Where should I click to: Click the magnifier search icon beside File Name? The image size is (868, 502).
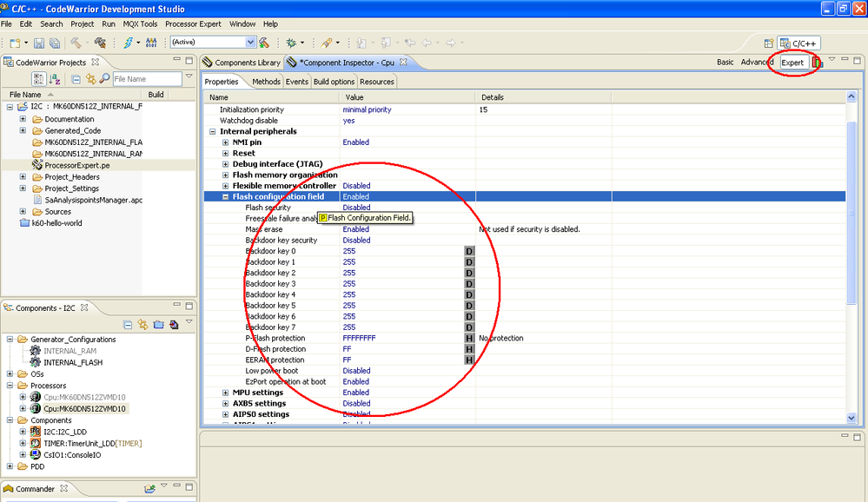(104, 79)
